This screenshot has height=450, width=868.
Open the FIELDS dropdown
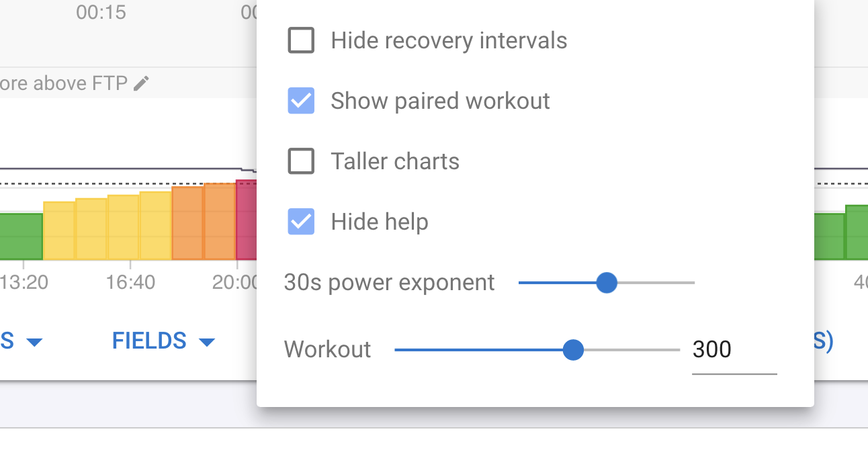163,341
